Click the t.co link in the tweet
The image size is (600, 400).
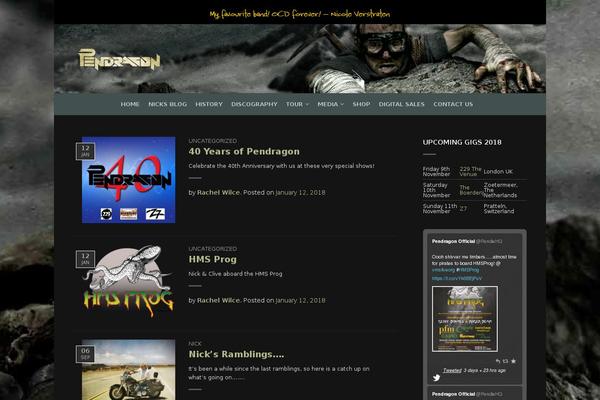(x=457, y=278)
